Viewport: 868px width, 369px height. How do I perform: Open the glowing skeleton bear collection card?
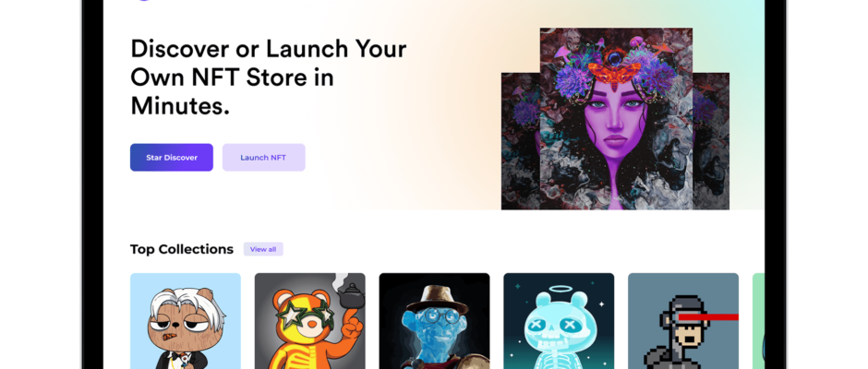click(559, 321)
